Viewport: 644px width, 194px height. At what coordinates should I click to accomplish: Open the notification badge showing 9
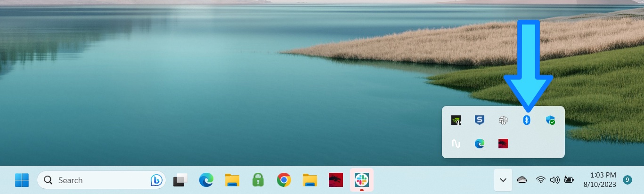(627, 180)
